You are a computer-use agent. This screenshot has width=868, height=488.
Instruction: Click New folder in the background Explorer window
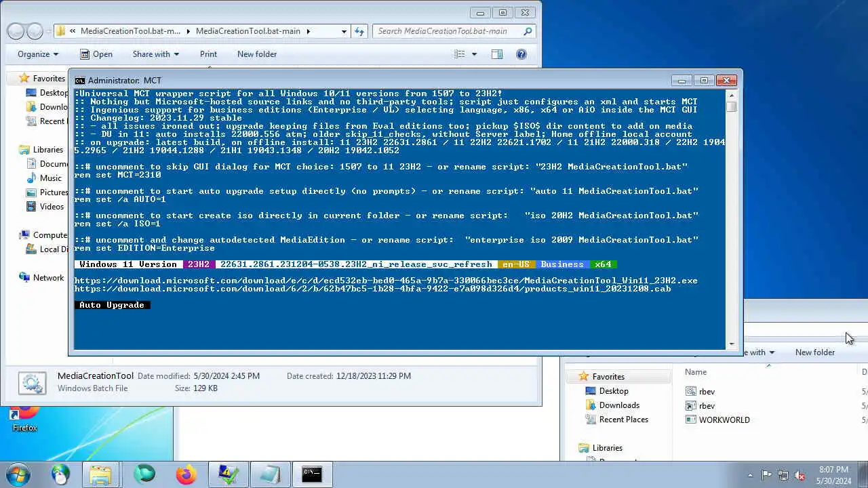(815, 352)
